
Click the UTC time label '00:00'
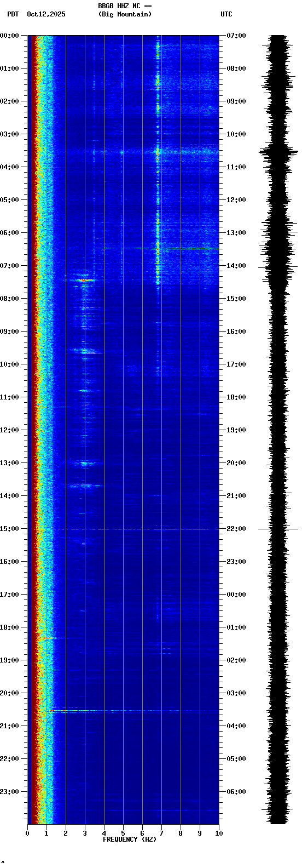pyautogui.click(x=236, y=595)
